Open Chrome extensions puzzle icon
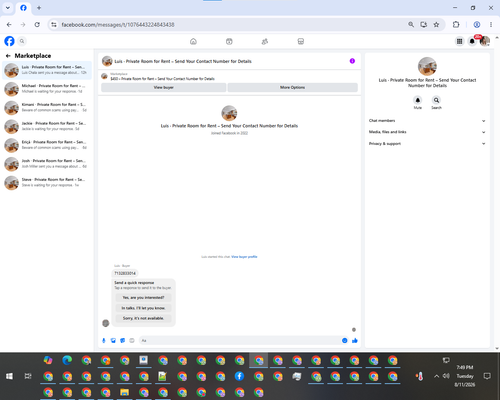The height and width of the screenshot is (400, 500). [x=456, y=25]
